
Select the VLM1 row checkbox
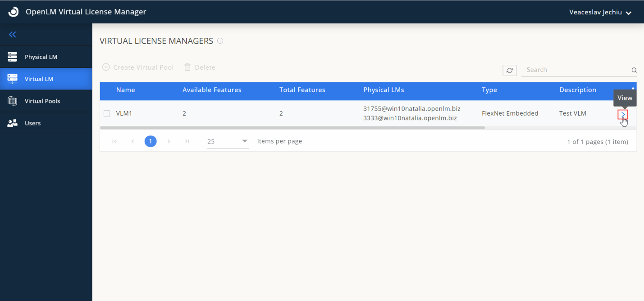pos(107,113)
